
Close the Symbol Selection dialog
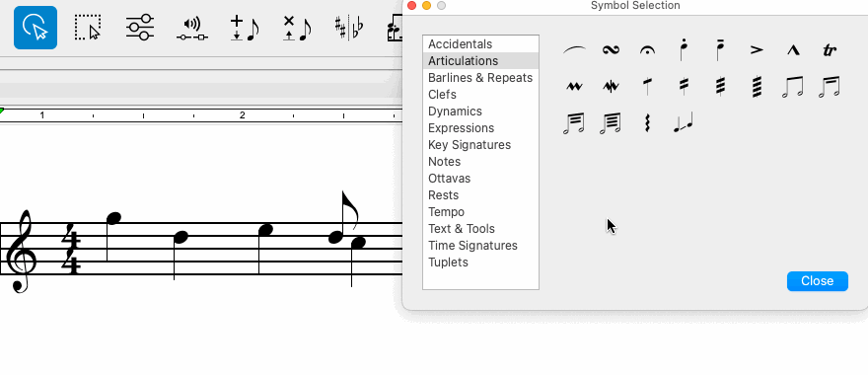point(817,281)
